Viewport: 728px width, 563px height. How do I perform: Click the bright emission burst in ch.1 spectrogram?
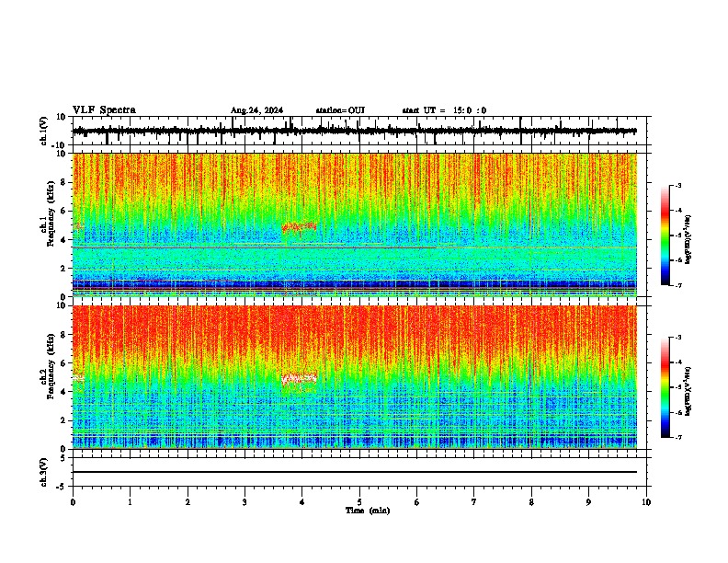coord(299,227)
